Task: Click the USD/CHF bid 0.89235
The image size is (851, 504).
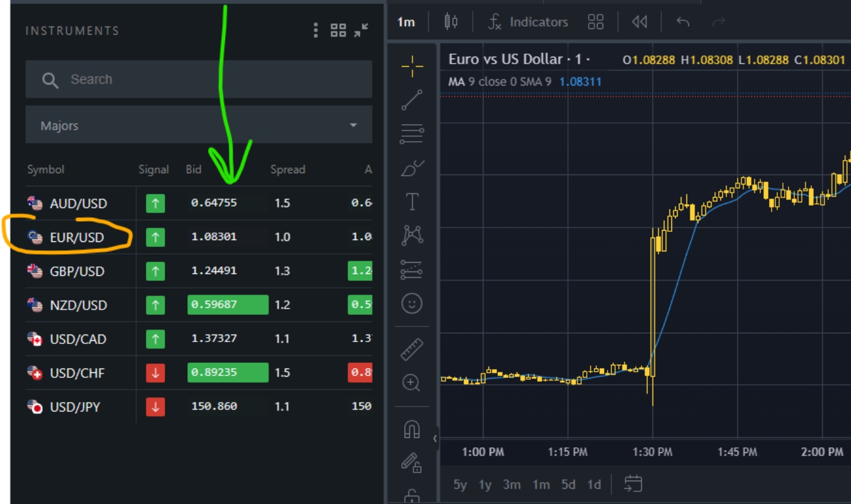Action: pyautogui.click(x=228, y=372)
